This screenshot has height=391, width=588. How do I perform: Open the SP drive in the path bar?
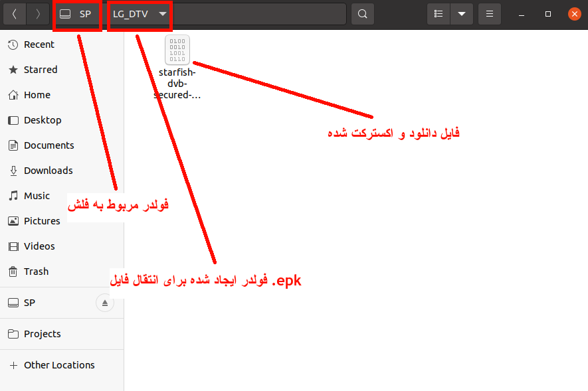tap(77, 14)
